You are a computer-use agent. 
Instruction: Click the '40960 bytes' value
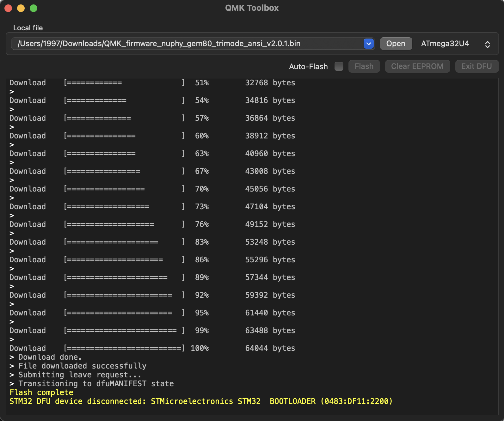pos(270,154)
